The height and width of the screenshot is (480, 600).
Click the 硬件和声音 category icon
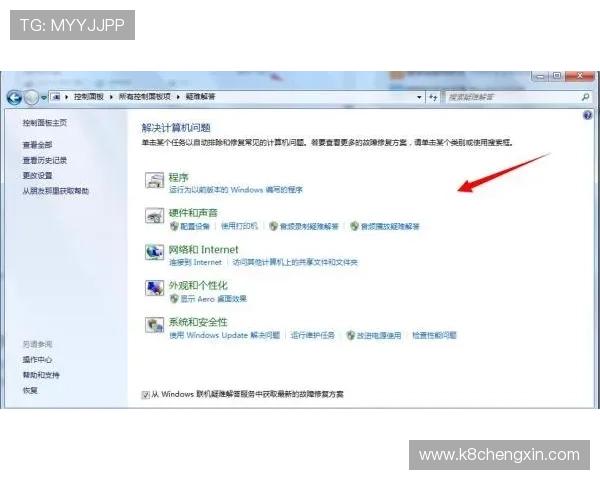pyautogui.click(x=154, y=216)
